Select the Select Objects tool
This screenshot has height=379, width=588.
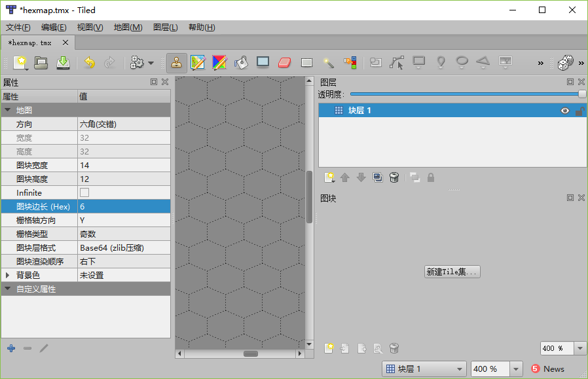(375, 63)
